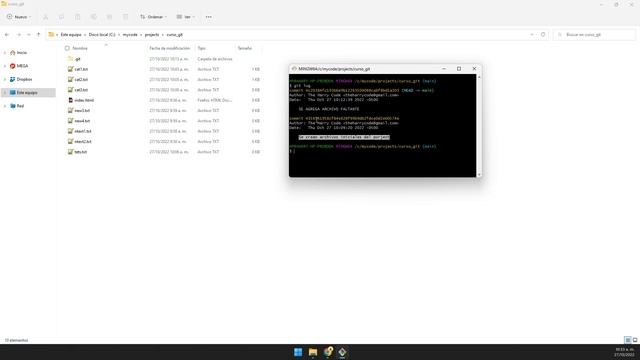Maximize the MINGW64 terminal window
Viewport: 640px width, 360px height.
pos(459,69)
